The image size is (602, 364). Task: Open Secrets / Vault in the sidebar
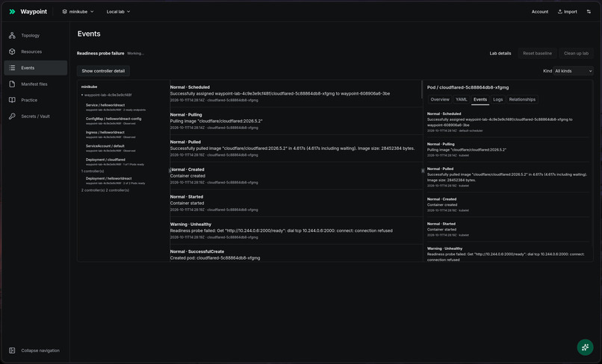click(x=36, y=116)
